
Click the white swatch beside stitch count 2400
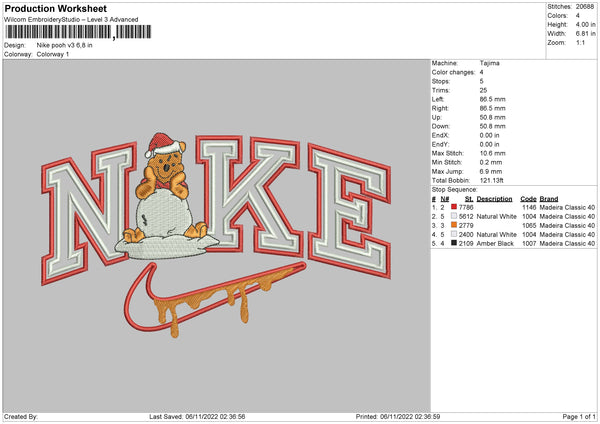click(x=454, y=234)
